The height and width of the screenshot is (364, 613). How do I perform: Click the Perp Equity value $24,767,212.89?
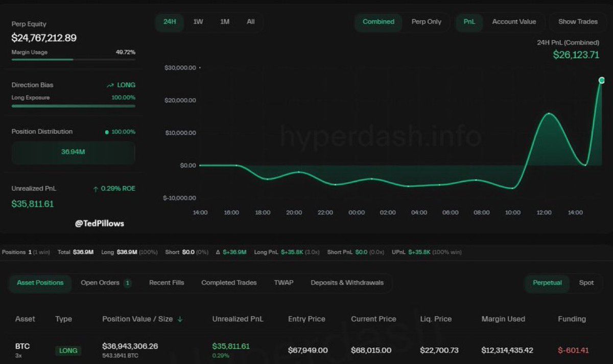pyautogui.click(x=44, y=38)
